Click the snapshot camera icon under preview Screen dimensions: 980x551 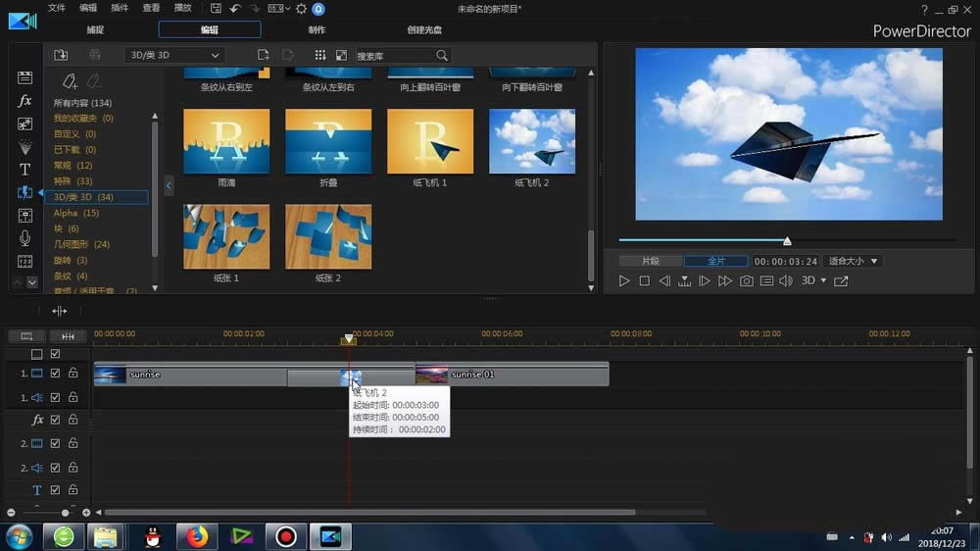coord(746,281)
